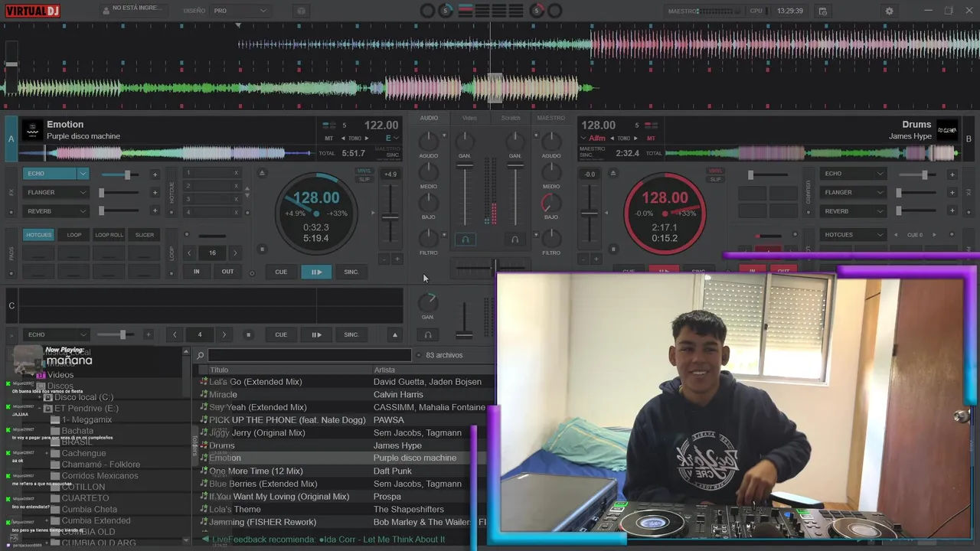Click plus button next to deck B ECHO
Viewport: 980px width, 551px height.
(952, 174)
